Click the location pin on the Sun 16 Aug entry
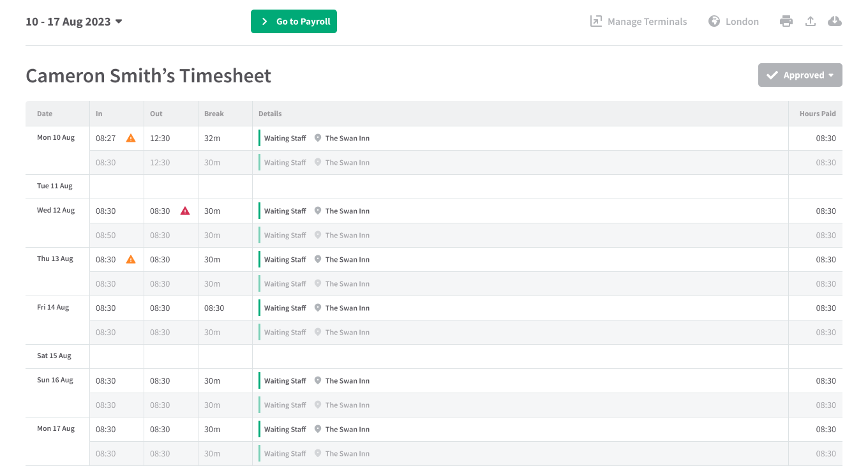 click(x=317, y=380)
